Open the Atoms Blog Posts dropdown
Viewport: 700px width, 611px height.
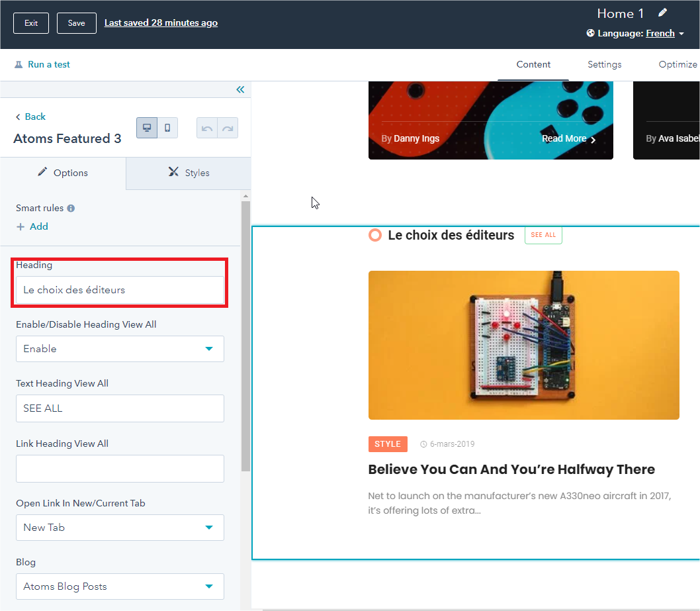(x=120, y=587)
